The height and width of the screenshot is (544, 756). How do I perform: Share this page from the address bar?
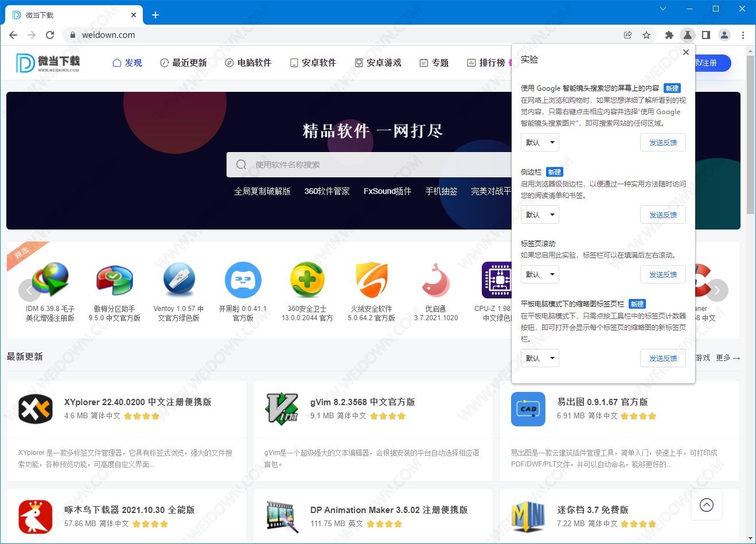tap(628, 35)
